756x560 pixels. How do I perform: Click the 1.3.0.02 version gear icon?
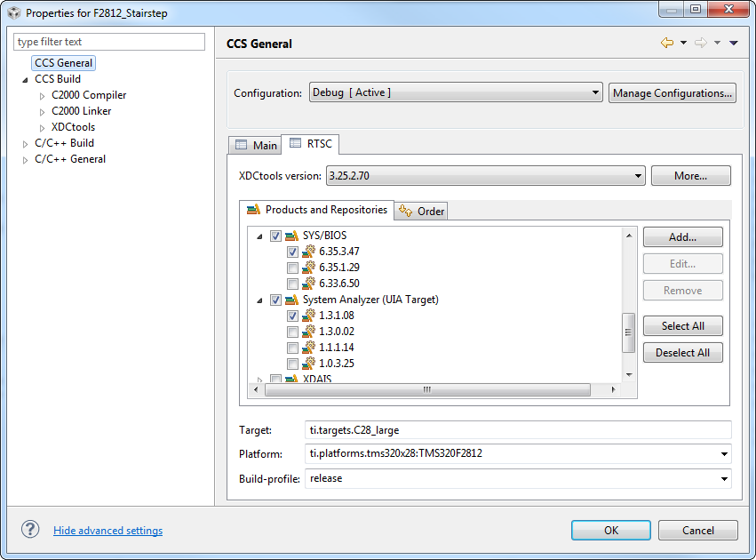pos(308,331)
